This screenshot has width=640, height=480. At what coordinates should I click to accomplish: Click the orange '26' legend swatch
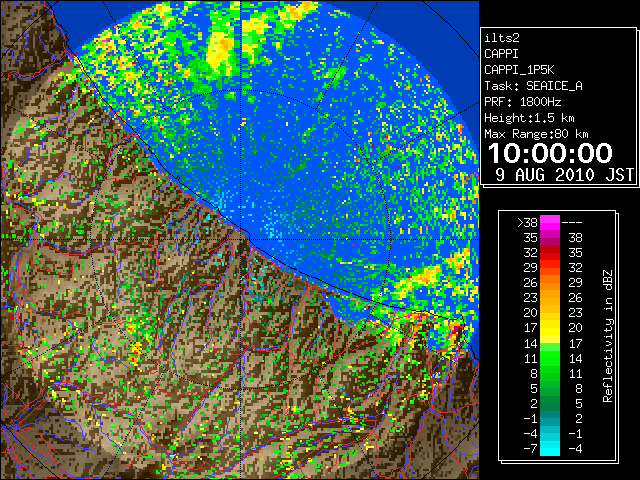click(x=550, y=282)
